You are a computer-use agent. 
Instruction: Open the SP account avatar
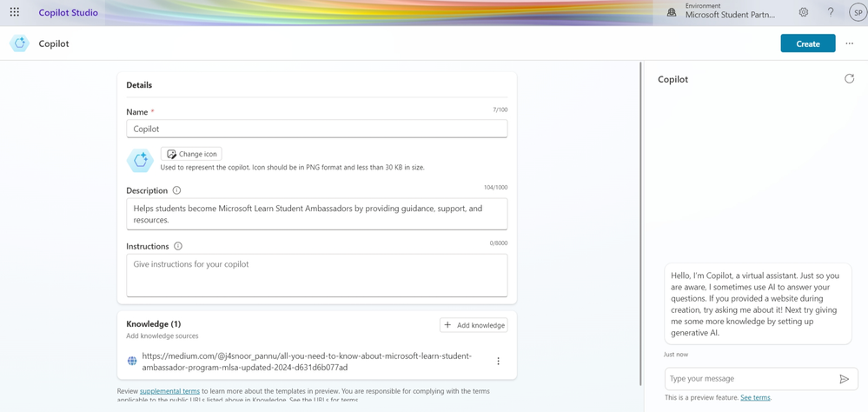(x=858, y=12)
